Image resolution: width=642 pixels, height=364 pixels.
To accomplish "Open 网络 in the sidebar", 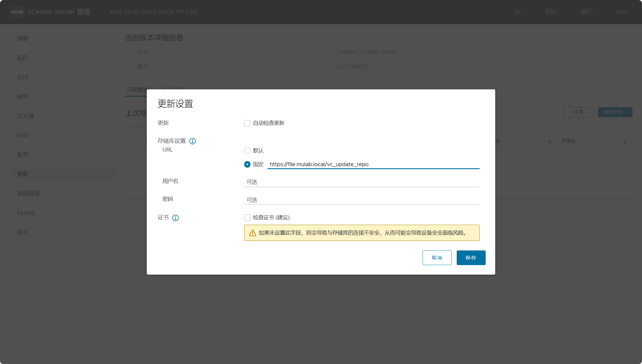I will tap(23, 97).
